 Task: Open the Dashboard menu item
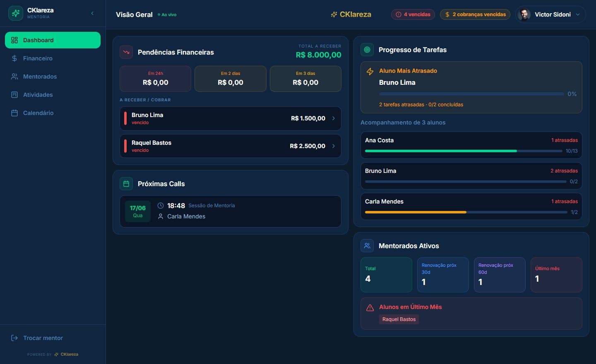53,40
